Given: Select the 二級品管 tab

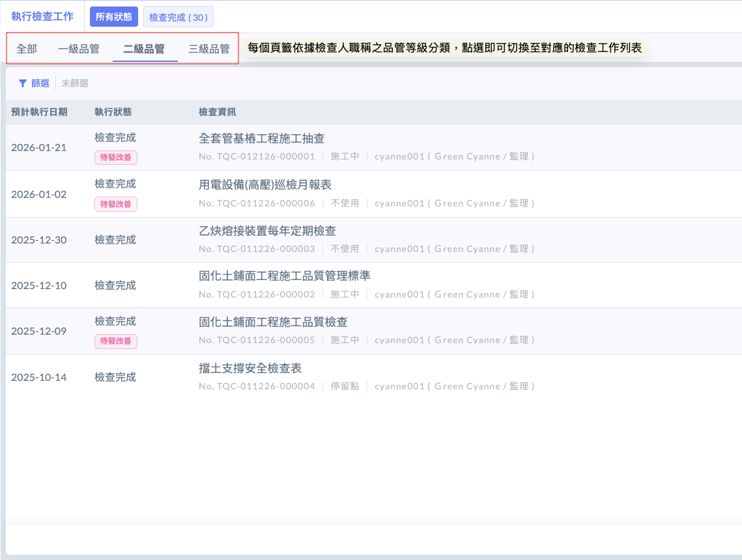Looking at the screenshot, I should pyautogui.click(x=145, y=49).
